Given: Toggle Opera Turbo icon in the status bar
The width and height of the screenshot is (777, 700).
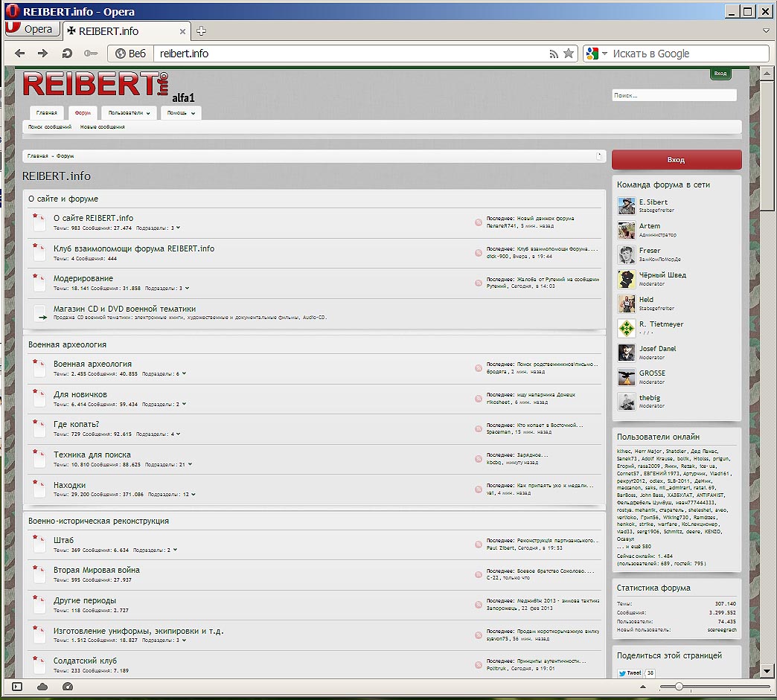Looking at the screenshot, I should (x=68, y=687).
